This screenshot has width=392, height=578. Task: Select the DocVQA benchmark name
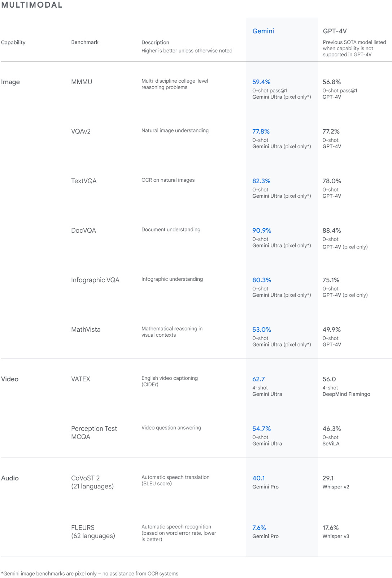click(x=83, y=230)
